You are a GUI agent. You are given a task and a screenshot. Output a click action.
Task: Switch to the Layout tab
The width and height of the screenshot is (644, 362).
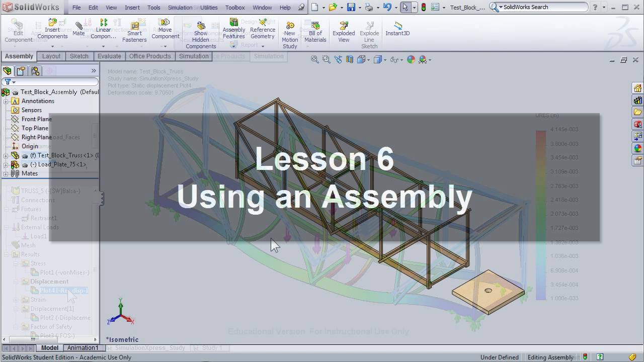tap(51, 56)
